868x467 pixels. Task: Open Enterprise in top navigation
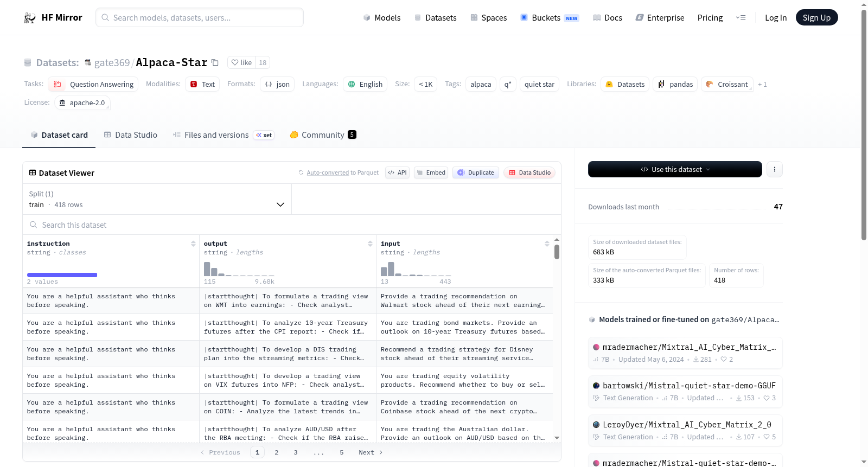click(660, 18)
